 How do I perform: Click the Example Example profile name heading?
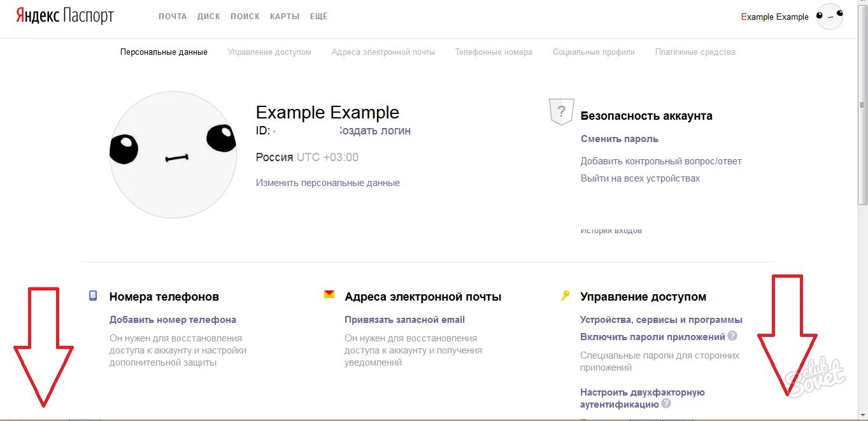pos(327,113)
